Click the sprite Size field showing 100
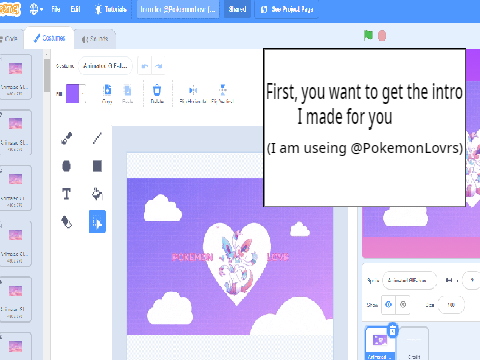 (x=451, y=305)
